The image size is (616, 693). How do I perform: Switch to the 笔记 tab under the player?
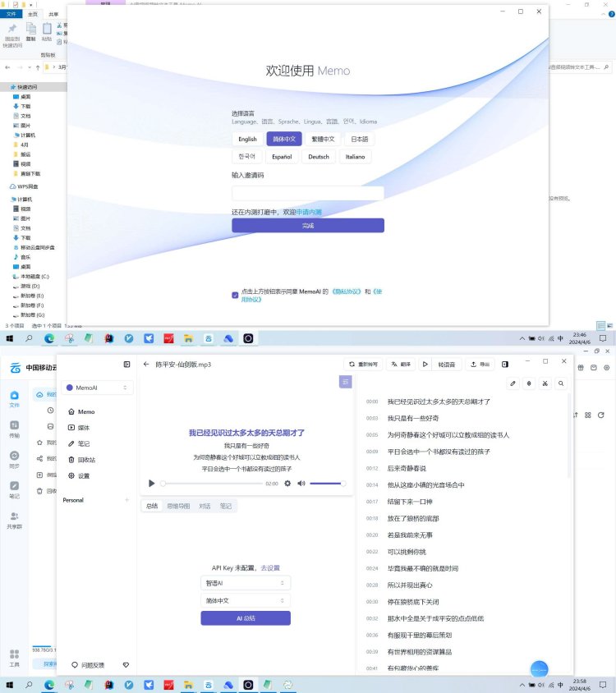tap(226, 506)
